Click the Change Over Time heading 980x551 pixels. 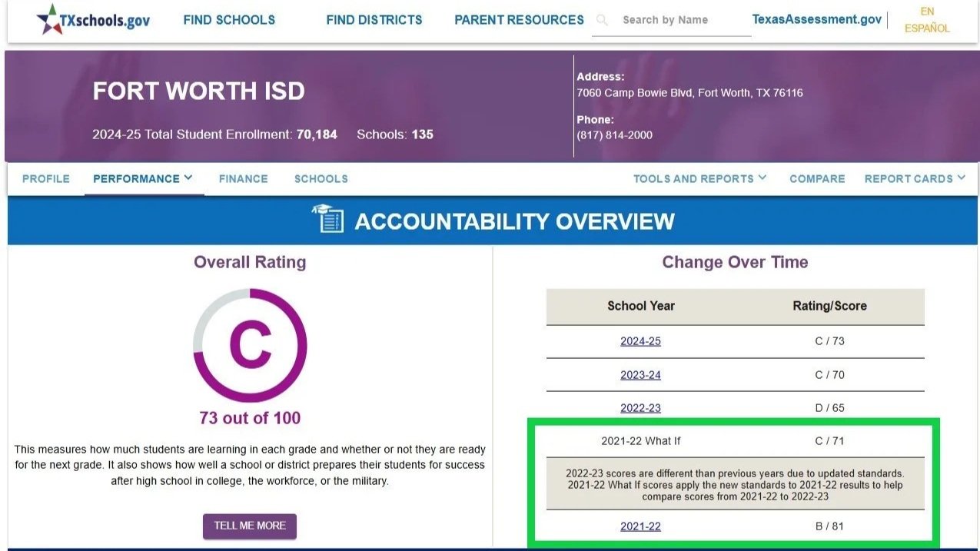[736, 262]
